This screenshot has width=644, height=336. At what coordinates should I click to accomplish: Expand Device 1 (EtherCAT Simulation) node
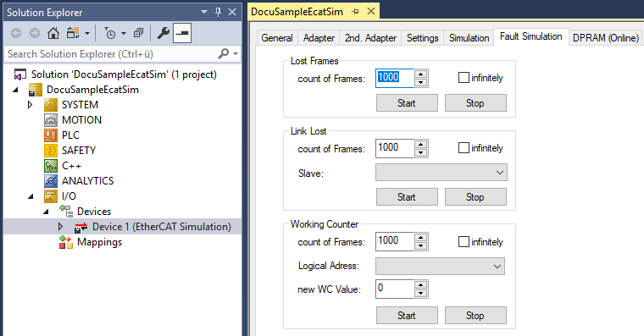tap(60, 227)
